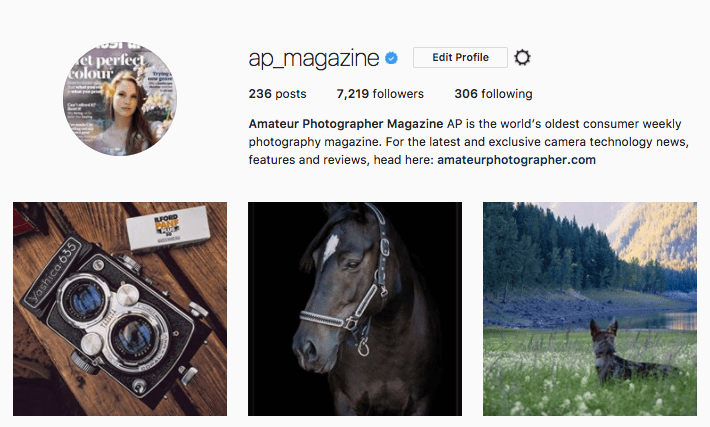Open settings via the gear icon

[x=522, y=58]
